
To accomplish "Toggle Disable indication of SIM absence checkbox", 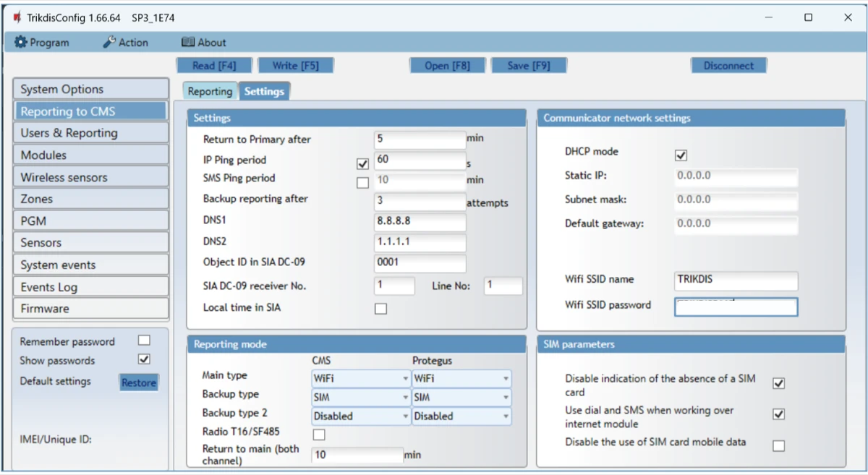I will coord(778,383).
